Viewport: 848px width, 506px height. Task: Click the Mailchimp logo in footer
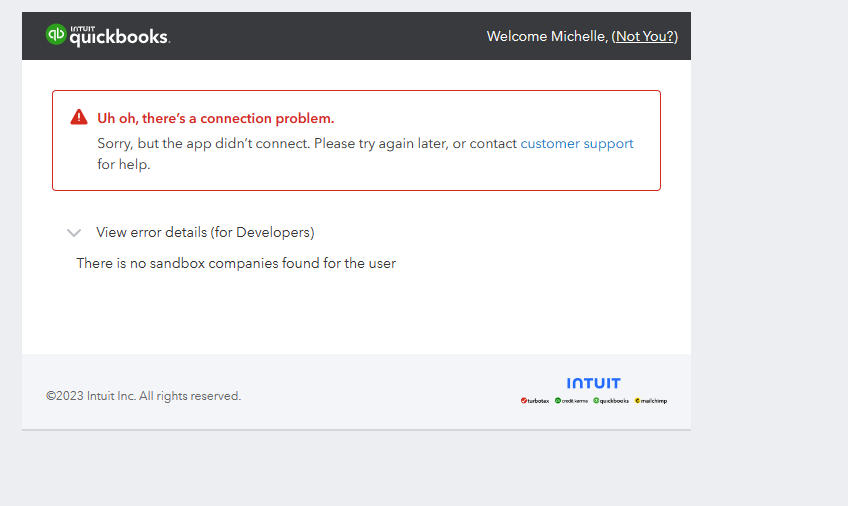[651, 401]
